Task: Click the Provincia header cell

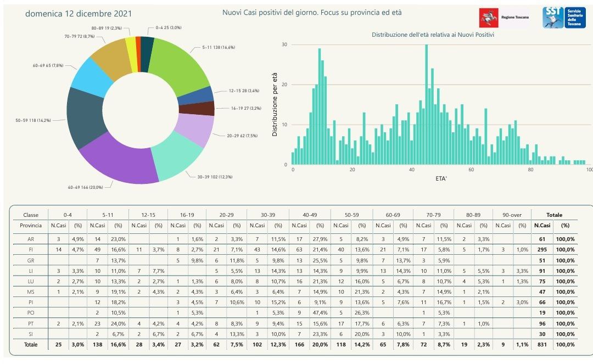Action: pos(31,225)
